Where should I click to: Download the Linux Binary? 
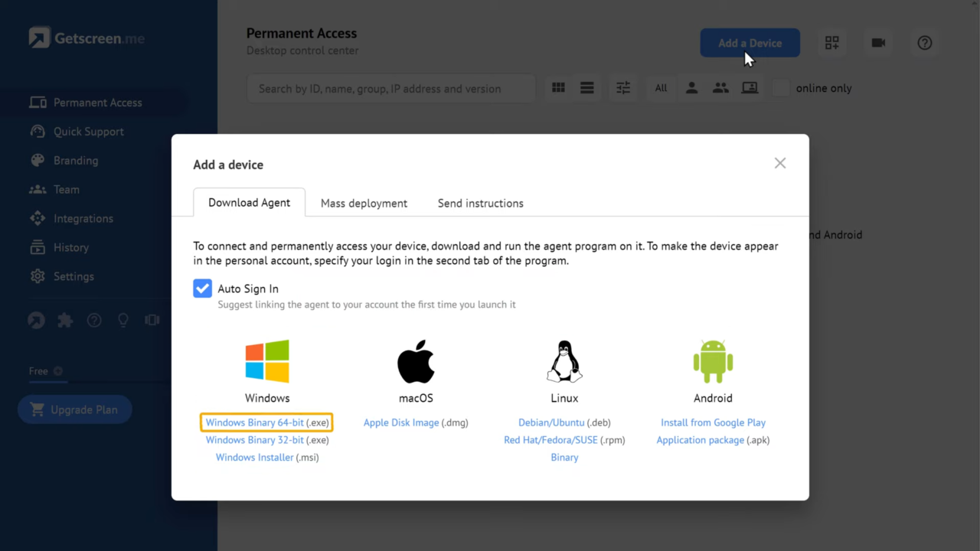coord(564,458)
